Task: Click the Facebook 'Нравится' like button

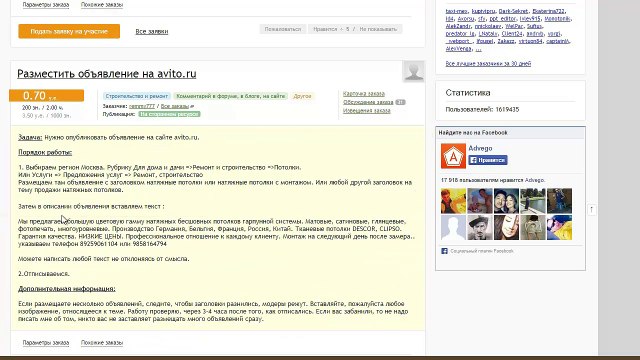Action: tap(488, 160)
